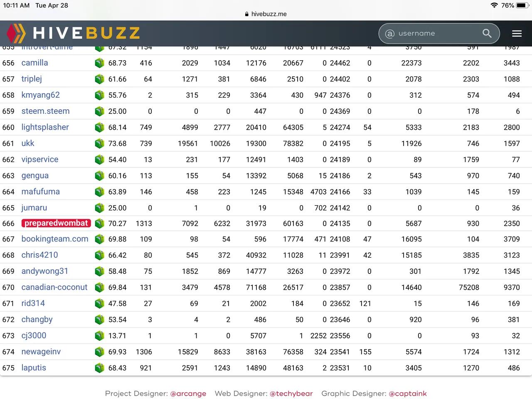
Task: Open the andywong31 profile link
Action: coord(45,271)
